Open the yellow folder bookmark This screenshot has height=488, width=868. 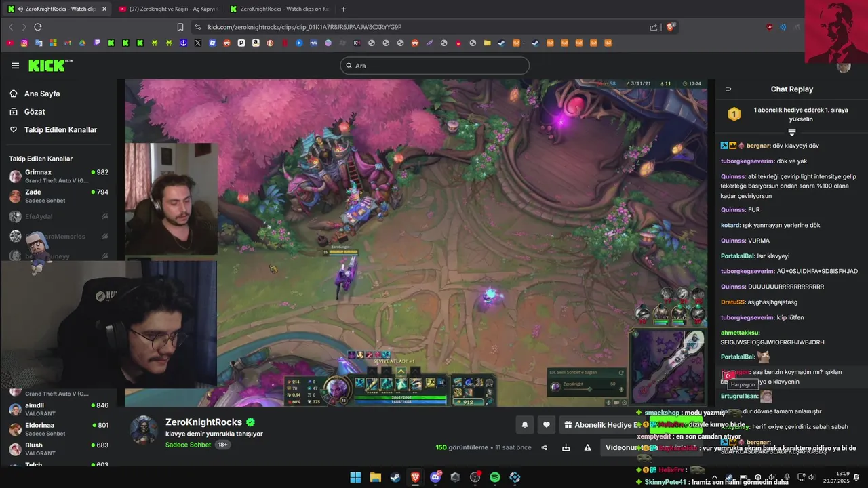[x=487, y=43]
